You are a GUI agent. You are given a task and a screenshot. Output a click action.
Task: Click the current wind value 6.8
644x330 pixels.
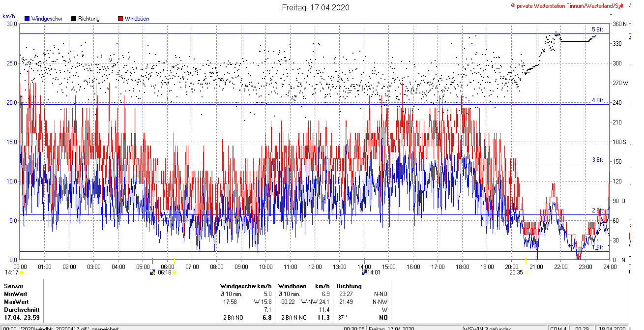[267, 318]
